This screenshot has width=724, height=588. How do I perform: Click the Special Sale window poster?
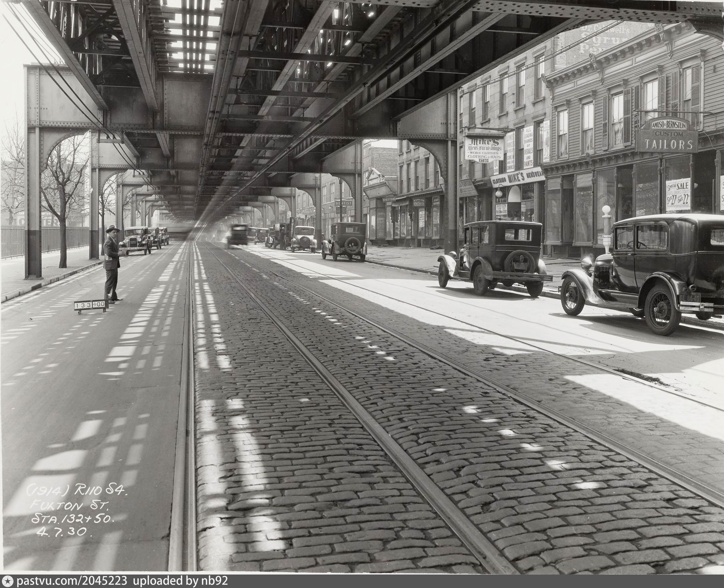click(x=678, y=195)
